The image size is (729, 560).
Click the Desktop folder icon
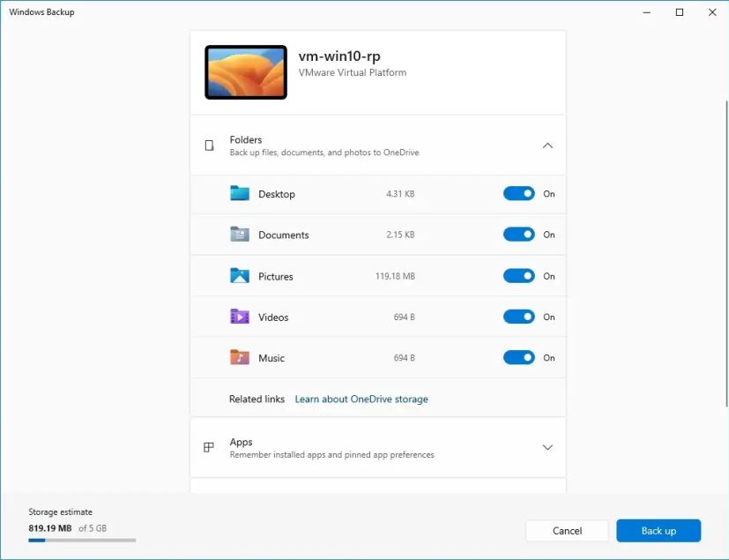(240, 193)
